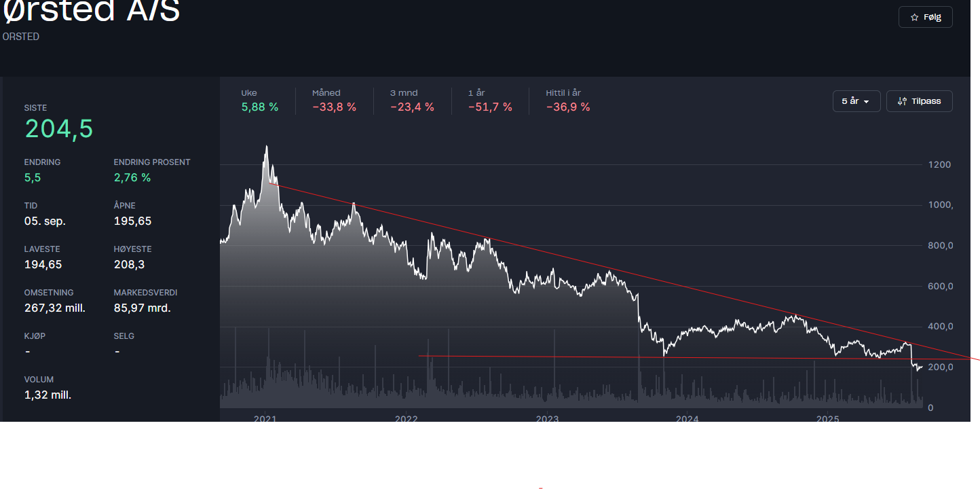Click the Markedsverdi value 85,97 mrd.

pyautogui.click(x=142, y=308)
